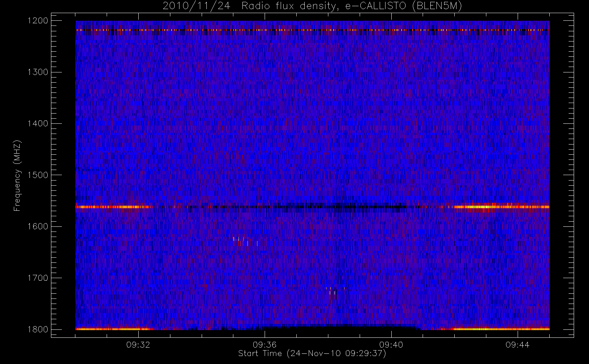Click the 1700 frequency tick label

click(38, 278)
